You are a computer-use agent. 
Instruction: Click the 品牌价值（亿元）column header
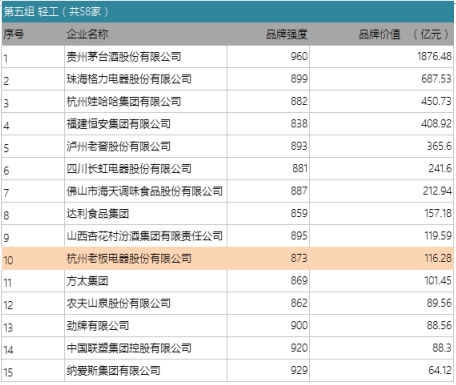[382, 34]
